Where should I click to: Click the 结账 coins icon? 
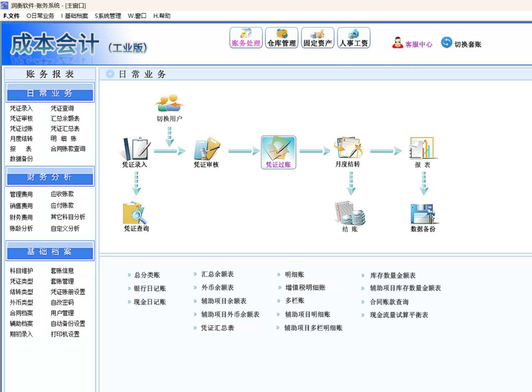350,213
